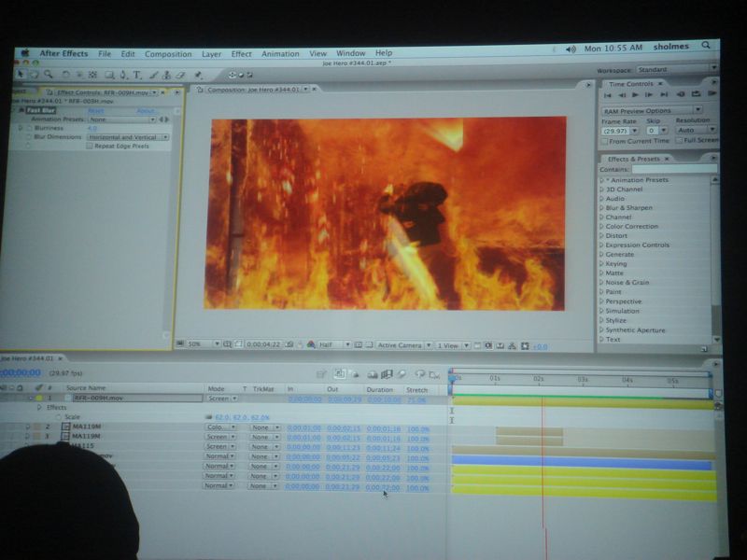Screen dimensions: 747x560
Task: Select the Zoom magnifier tool
Action: pos(49,75)
